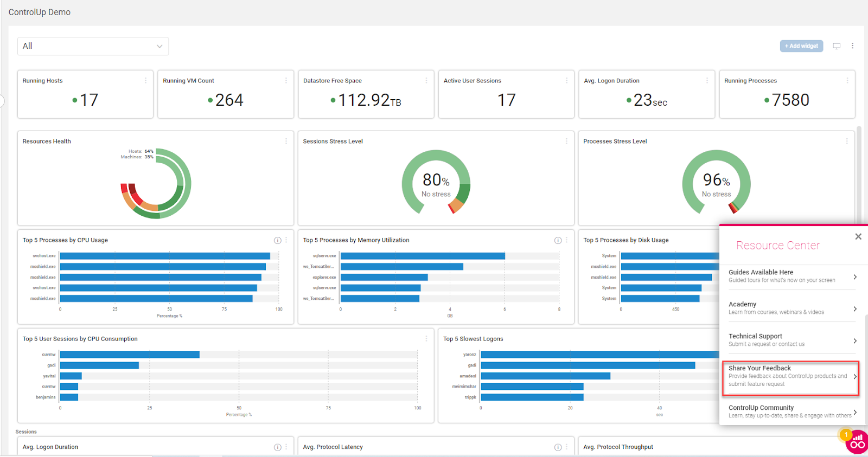Click the gadi slowest logon bar
Image resolution: width=868 pixels, height=457 pixels.
(588, 365)
